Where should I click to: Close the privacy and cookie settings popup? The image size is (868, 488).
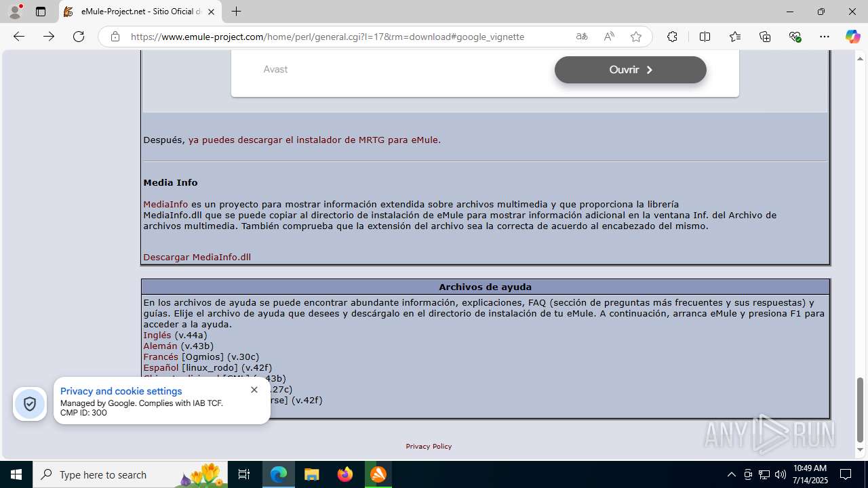pyautogui.click(x=254, y=390)
